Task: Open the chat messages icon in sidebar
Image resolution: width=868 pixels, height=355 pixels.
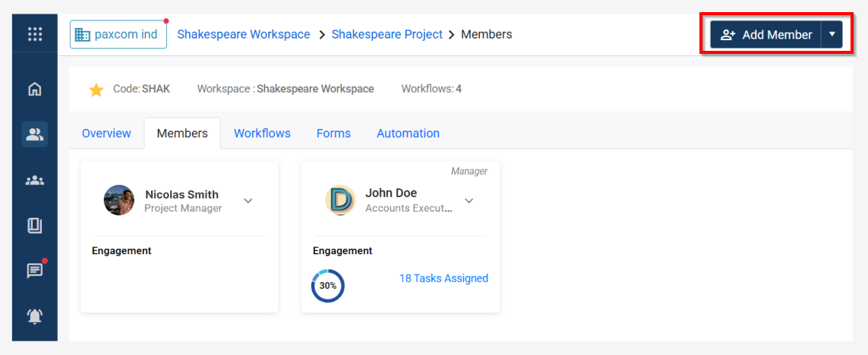Action: click(35, 271)
